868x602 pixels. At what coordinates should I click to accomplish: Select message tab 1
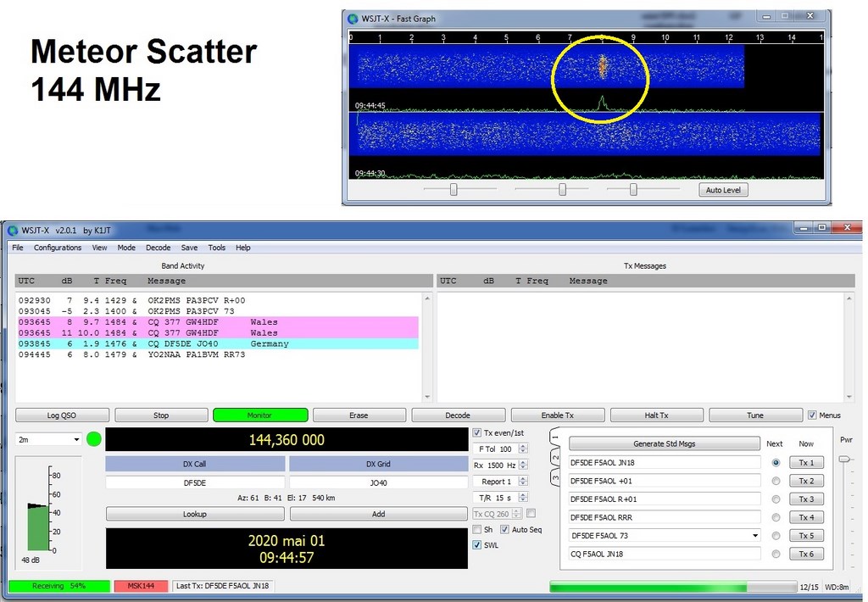click(x=555, y=438)
